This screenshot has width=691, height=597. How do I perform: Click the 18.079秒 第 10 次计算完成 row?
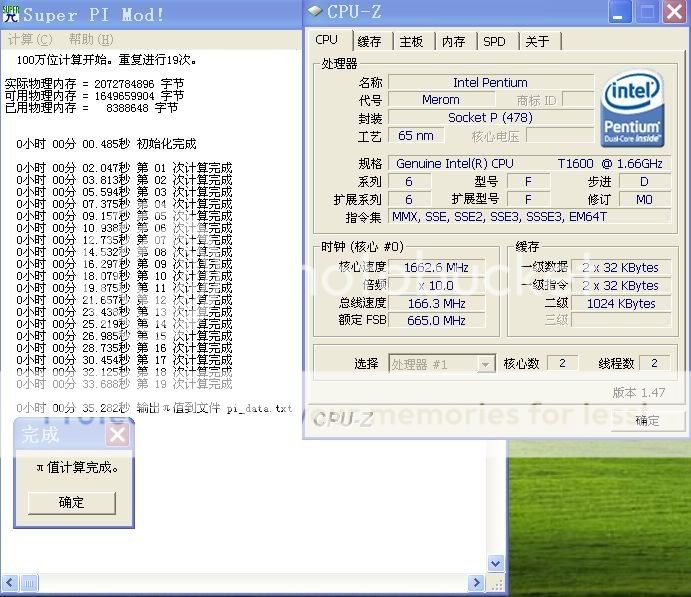click(x=124, y=276)
